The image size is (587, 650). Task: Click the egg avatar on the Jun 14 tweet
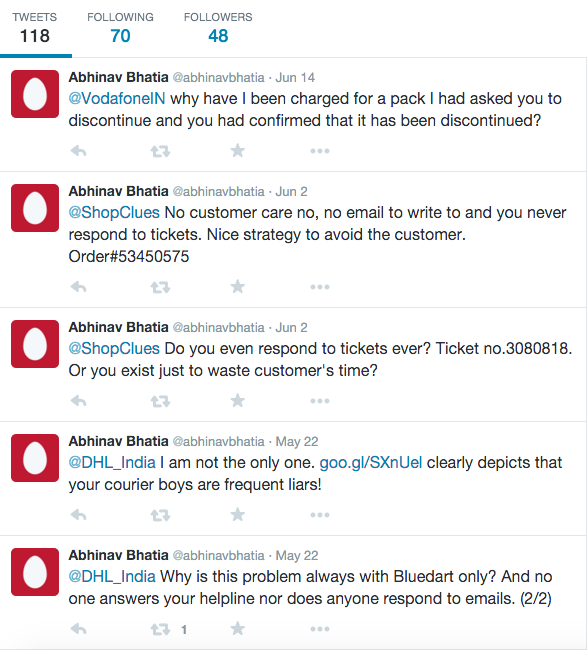pyautogui.click(x=35, y=94)
